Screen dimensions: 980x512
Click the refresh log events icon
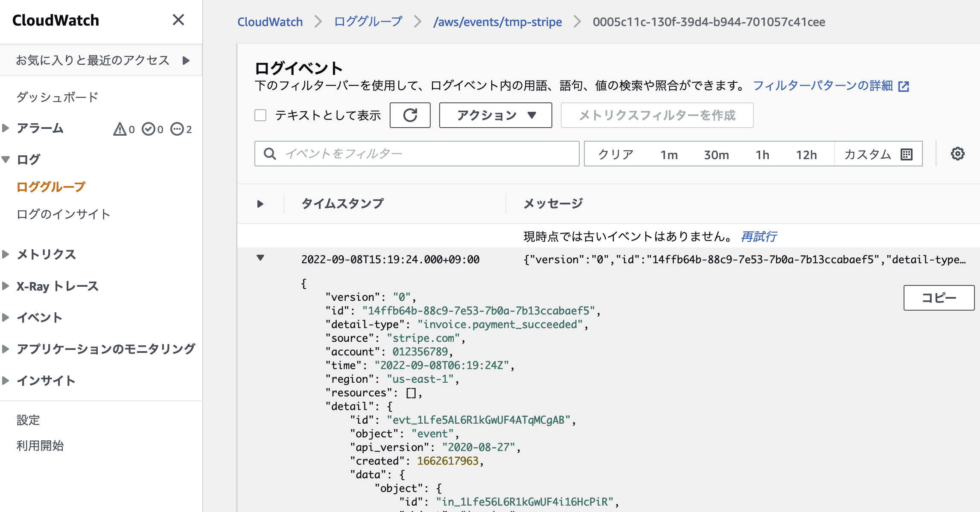tap(409, 115)
